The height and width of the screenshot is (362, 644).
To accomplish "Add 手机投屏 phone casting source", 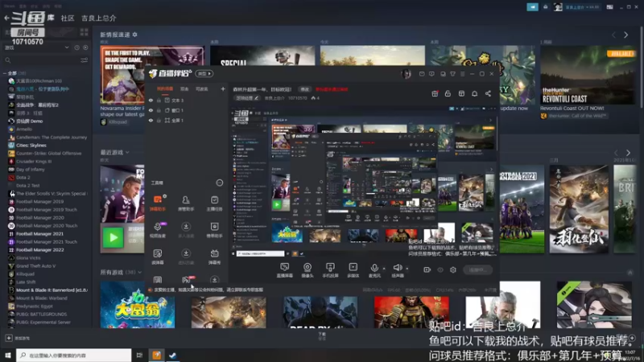I will (x=330, y=270).
